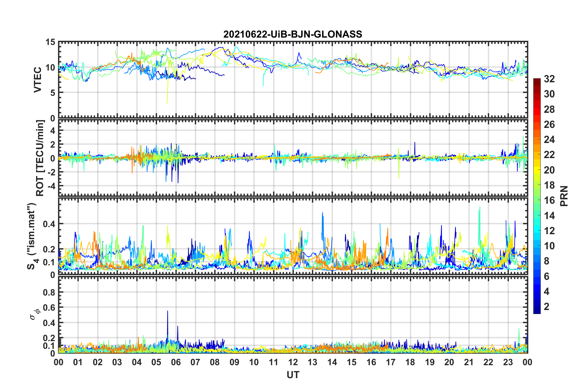Click VTEC tick label 5
The height and width of the screenshot is (392, 586).
[x=53, y=92]
